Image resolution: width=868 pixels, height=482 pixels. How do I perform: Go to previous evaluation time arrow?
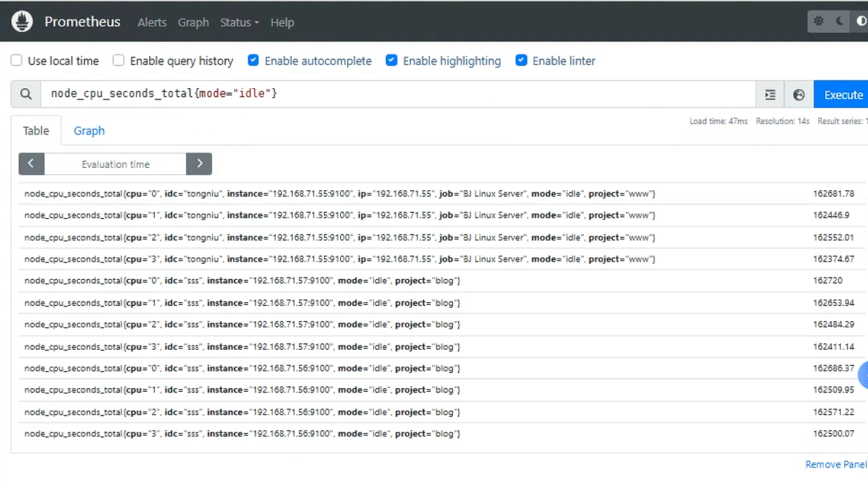point(31,164)
